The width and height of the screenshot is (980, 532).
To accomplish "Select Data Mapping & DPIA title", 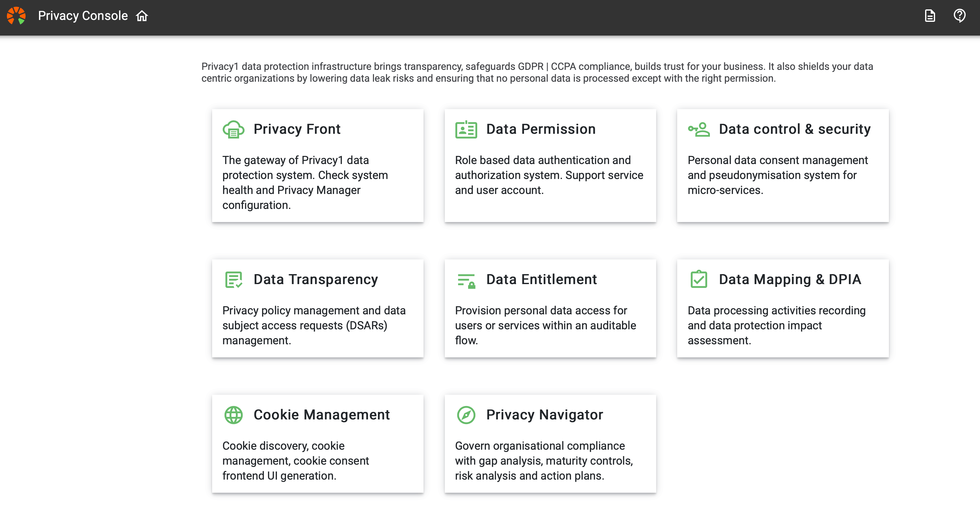I will [790, 279].
